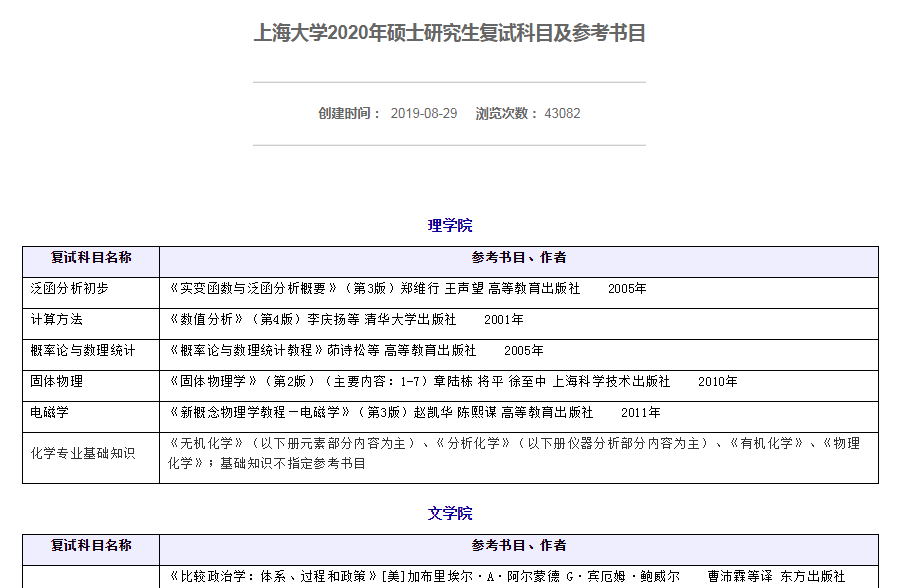Click the 浏览次数 label
Screen dimensions: 906x588
pos(506,113)
